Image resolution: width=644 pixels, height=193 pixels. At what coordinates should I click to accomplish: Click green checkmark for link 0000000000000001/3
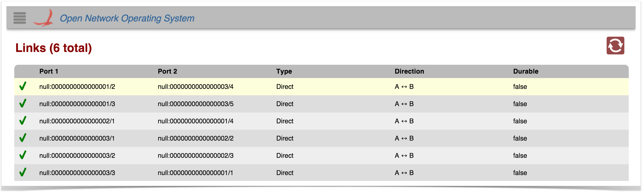click(23, 104)
